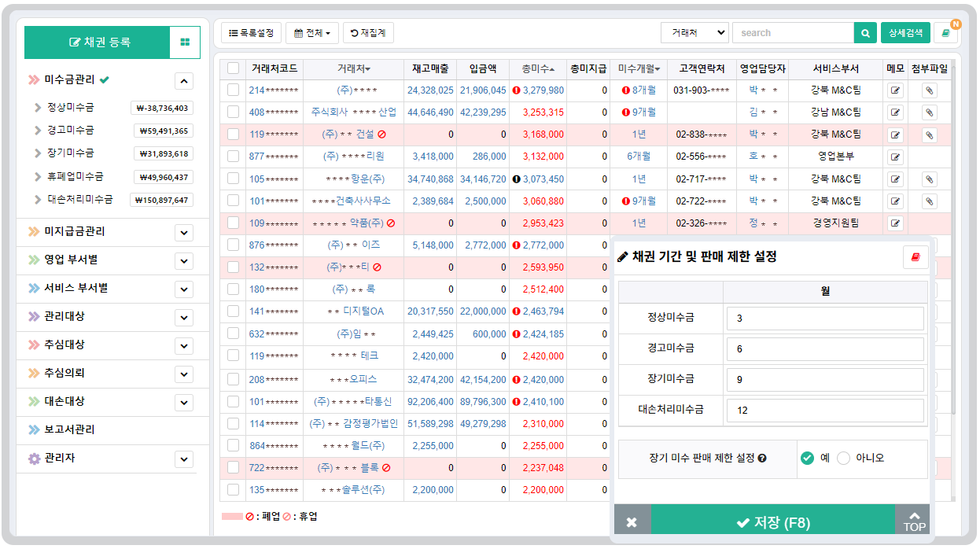Image resolution: width=980 pixels, height=549 pixels.
Task: Click inside the search input field
Action: coord(793,32)
